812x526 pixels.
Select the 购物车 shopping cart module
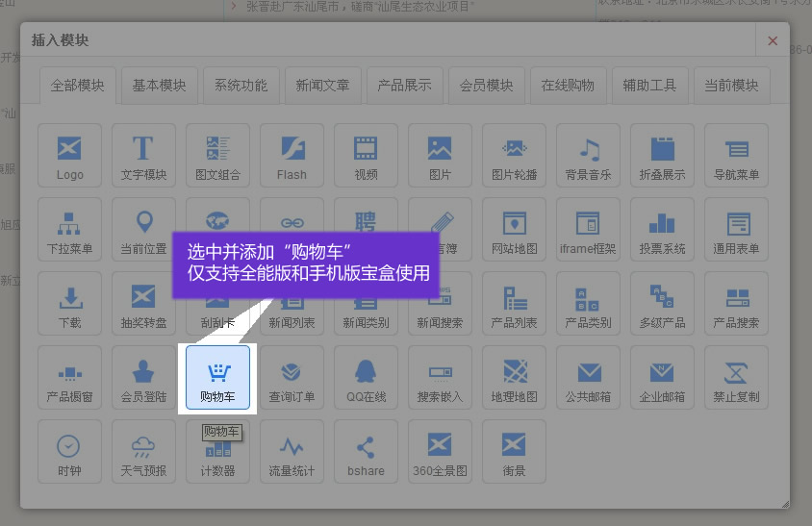217,377
